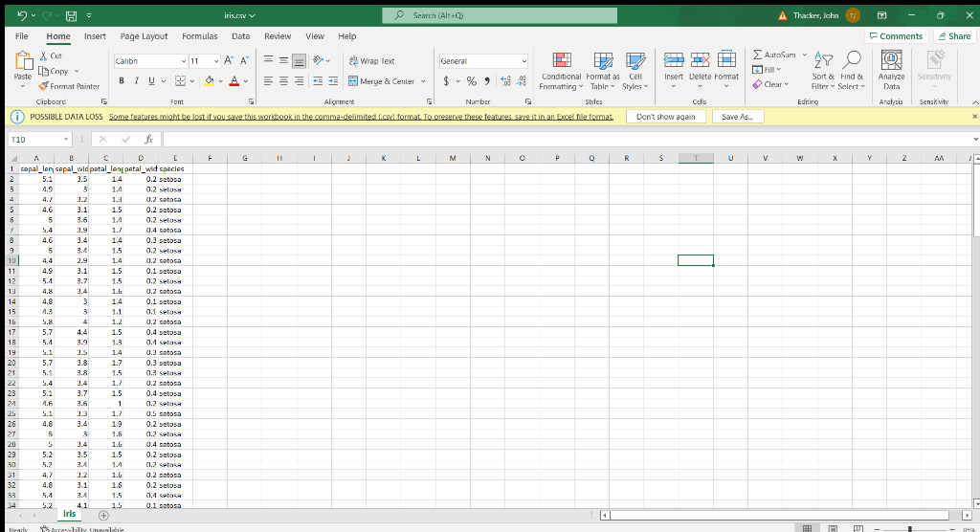980x532 pixels.
Task: Click the Don't show again button
Action: pos(666,117)
